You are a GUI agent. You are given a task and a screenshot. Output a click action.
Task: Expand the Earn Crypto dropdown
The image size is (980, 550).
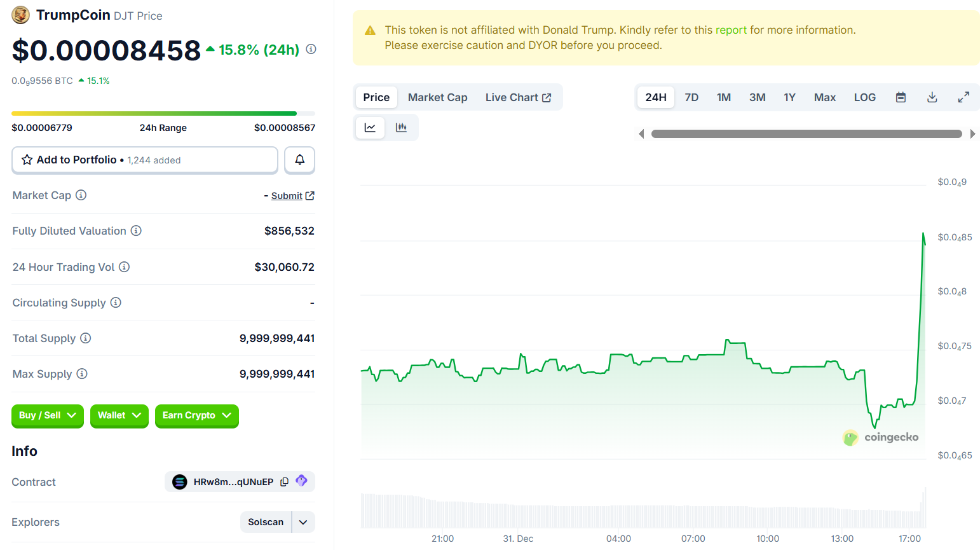click(x=196, y=416)
